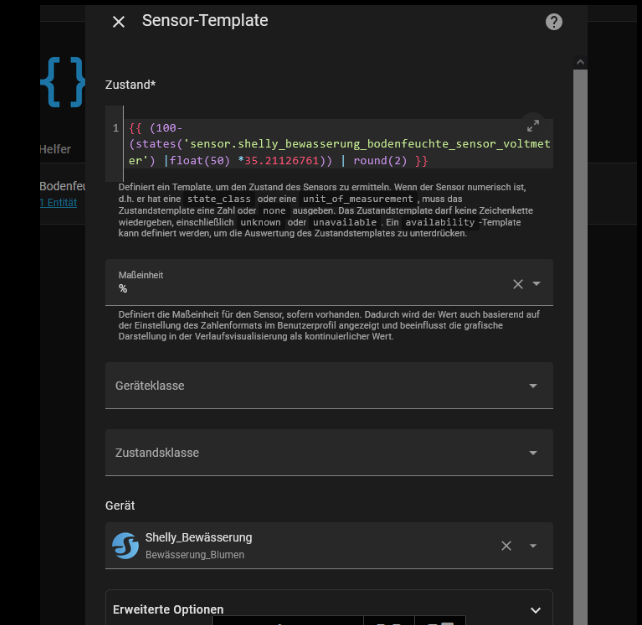
Task: Open the help question mark icon
Action: [554, 22]
